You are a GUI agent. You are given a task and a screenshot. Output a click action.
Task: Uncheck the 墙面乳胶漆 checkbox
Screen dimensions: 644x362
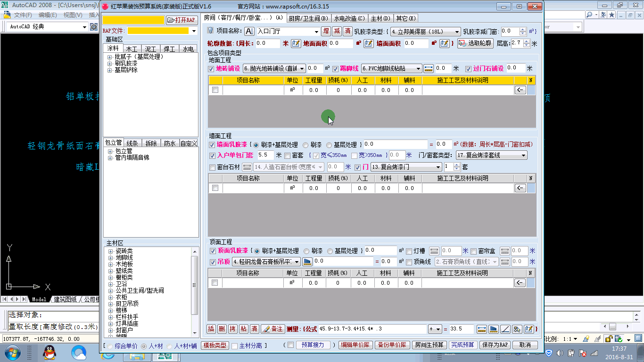click(212, 145)
